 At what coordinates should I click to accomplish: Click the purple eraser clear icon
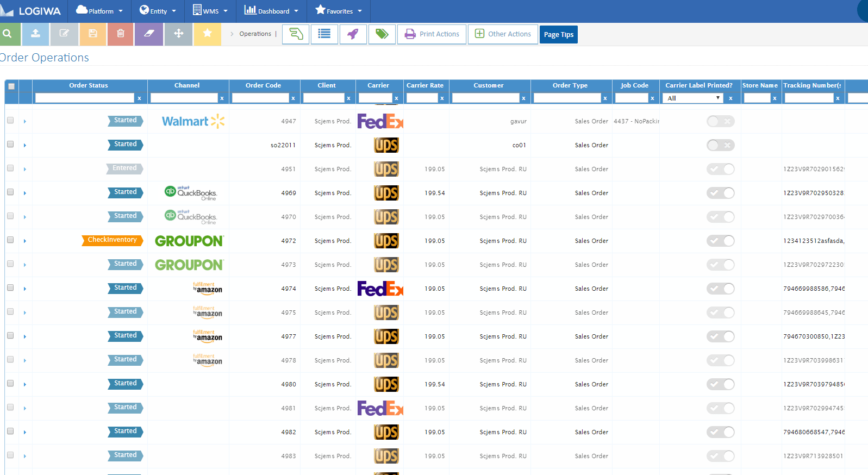click(x=149, y=34)
